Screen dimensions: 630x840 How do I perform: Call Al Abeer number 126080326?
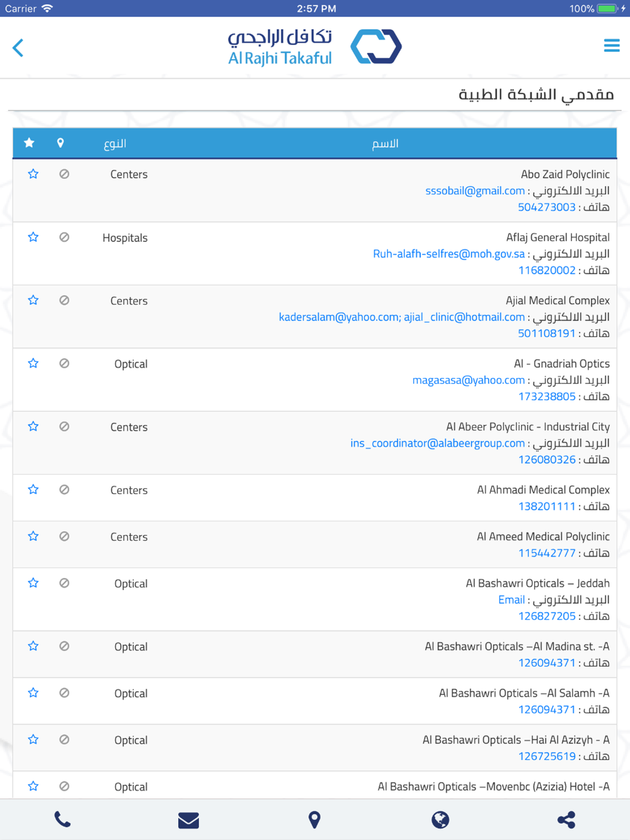click(547, 459)
